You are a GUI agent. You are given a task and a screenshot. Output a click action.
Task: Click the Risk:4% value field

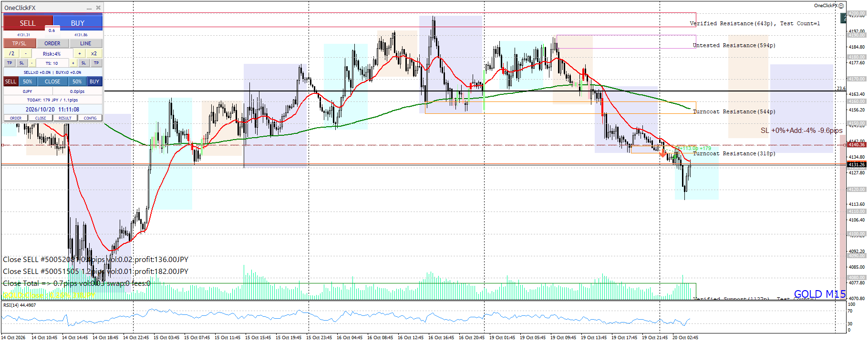[x=52, y=54]
